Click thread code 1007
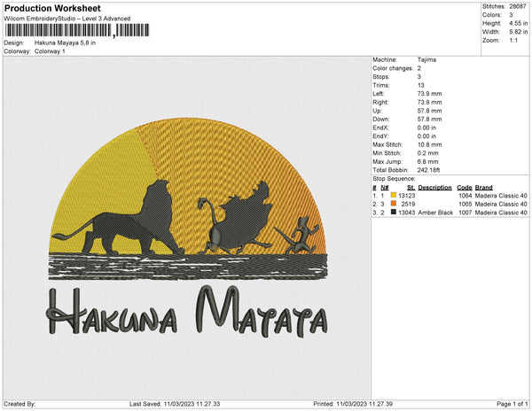532x411 pixels. [x=465, y=213]
